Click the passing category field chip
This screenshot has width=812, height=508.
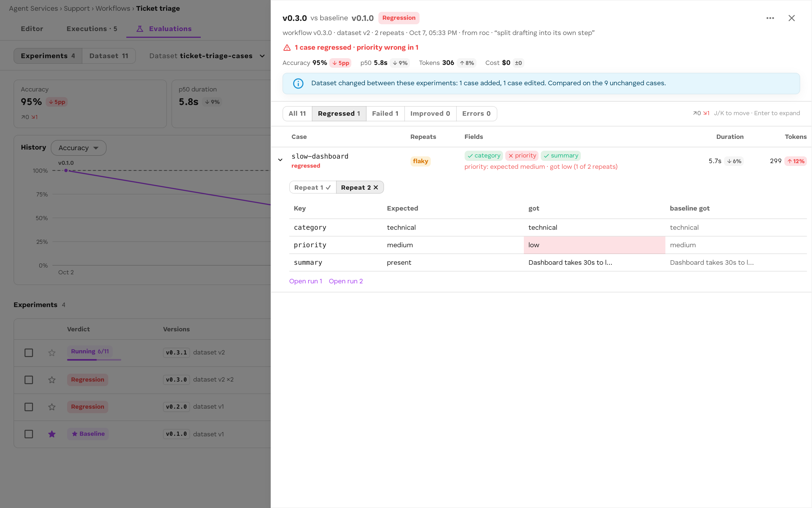tap(484, 156)
